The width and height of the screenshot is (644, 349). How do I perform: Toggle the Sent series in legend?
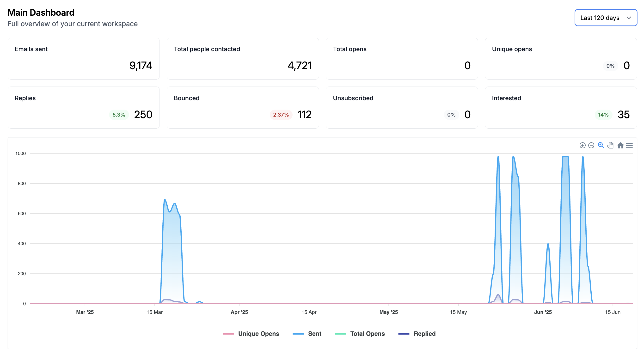point(314,333)
